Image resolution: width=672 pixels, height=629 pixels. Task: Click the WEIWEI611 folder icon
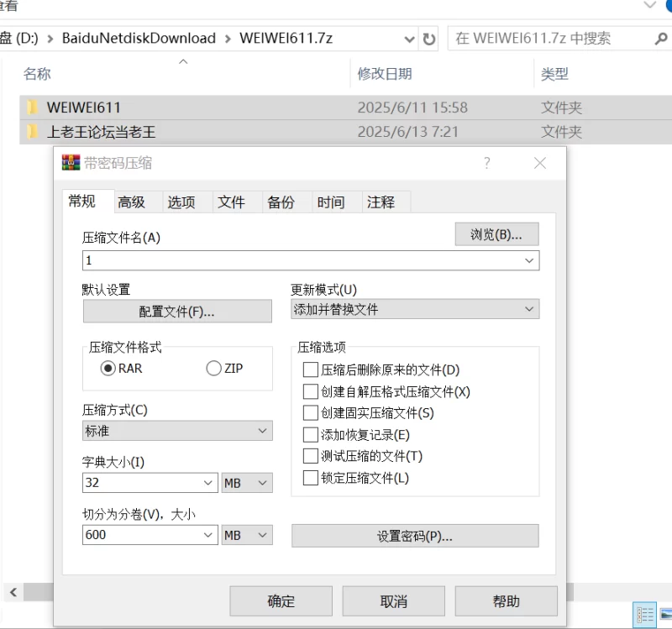(x=33, y=107)
